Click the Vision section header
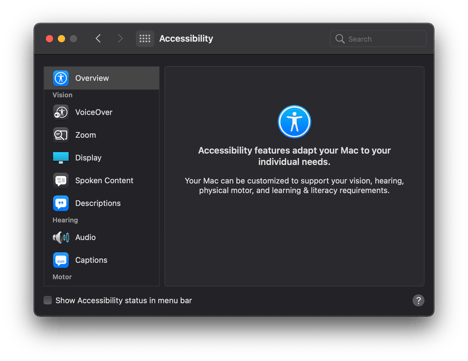 click(x=62, y=95)
